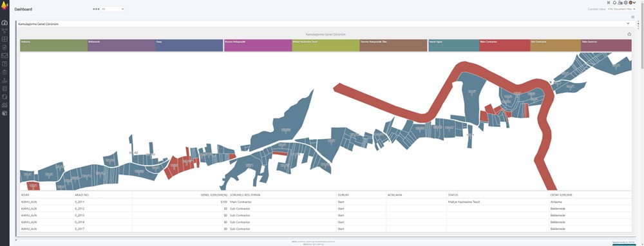The width and height of the screenshot is (644, 246).
Task: Click the three dots beside the All dropdown
Action: coord(96,9)
